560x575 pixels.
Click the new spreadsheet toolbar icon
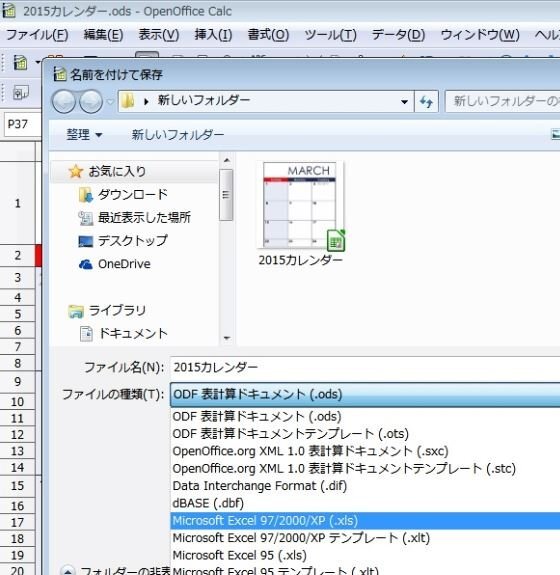click(20, 62)
